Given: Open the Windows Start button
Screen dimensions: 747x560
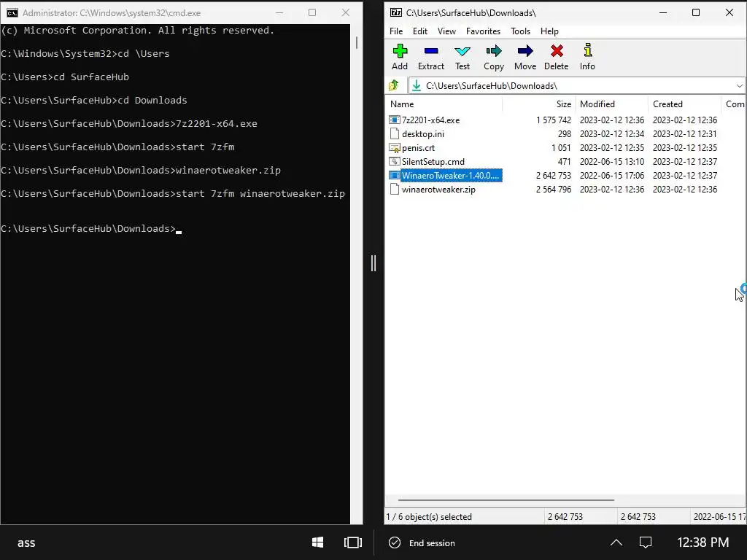Looking at the screenshot, I should [318, 542].
